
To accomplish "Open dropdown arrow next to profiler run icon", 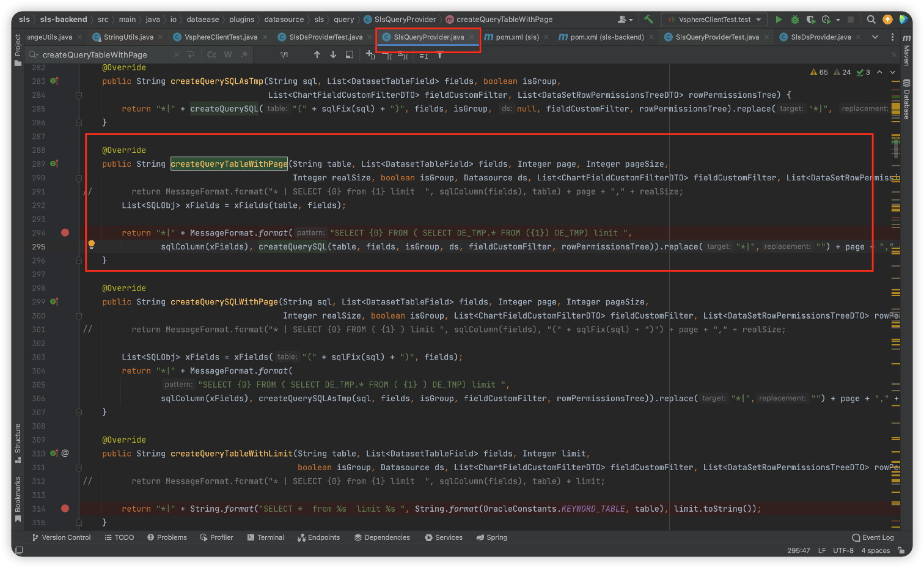I will click(838, 20).
